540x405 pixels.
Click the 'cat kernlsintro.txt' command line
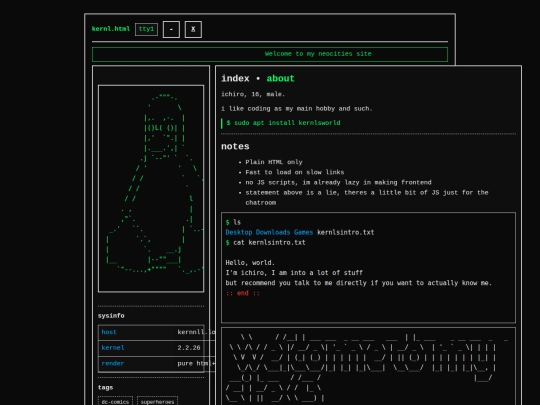pyautogui.click(x=266, y=243)
